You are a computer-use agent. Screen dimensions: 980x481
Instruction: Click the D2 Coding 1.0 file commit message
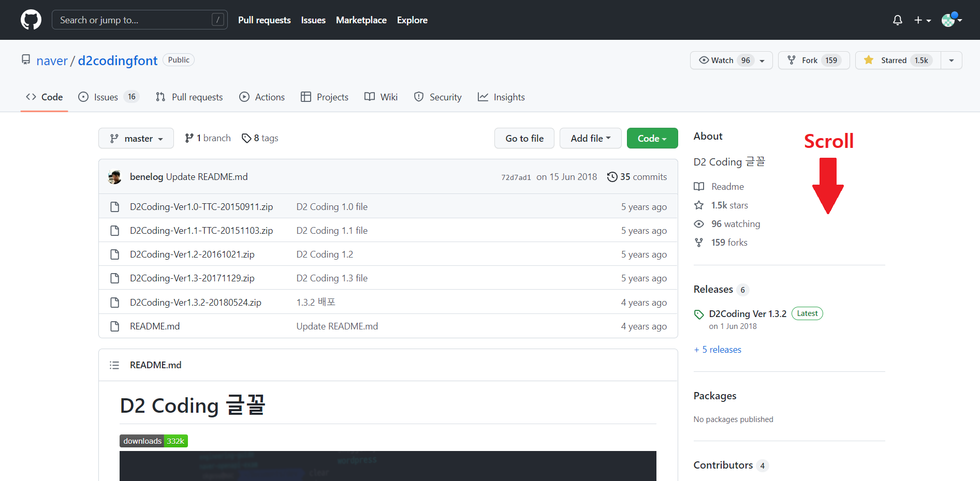[332, 207]
